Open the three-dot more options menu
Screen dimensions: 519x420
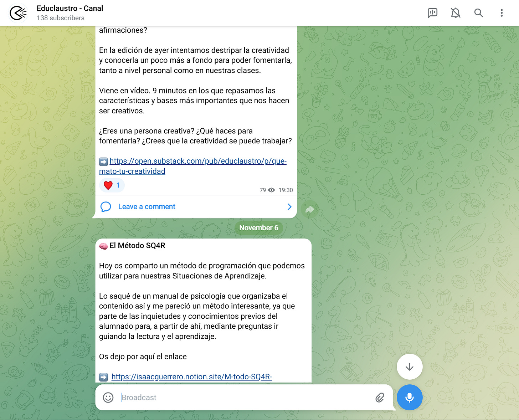[502, 13]
